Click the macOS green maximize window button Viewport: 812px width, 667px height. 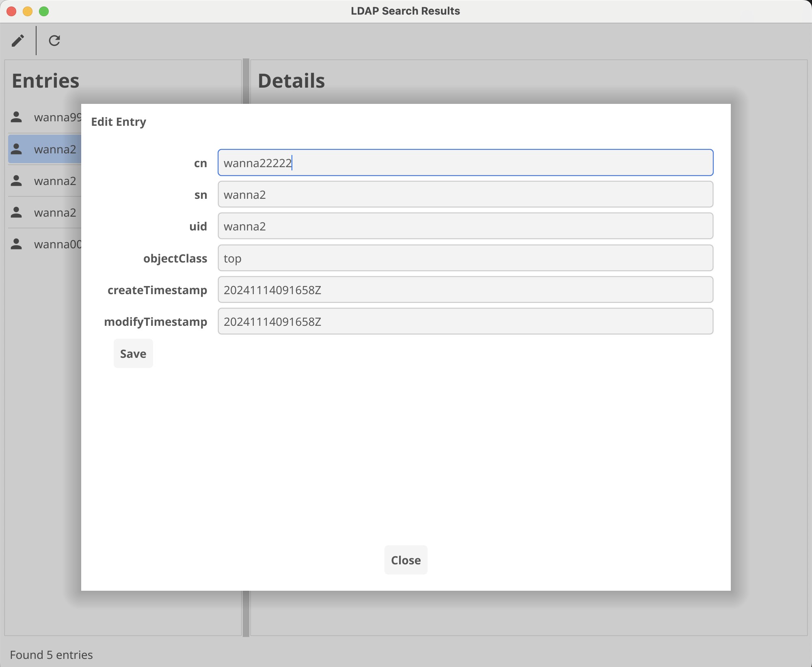click(44, 11)
